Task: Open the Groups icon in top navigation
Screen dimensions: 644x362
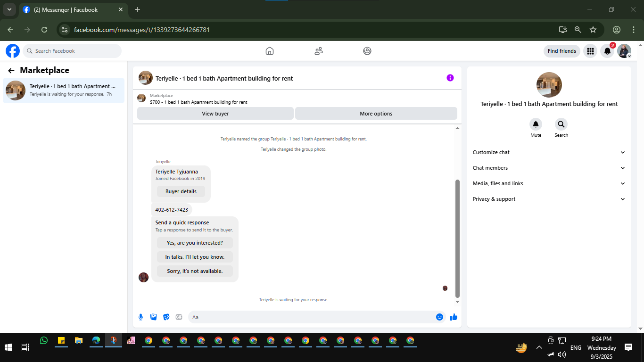Action: click(367, 51)
